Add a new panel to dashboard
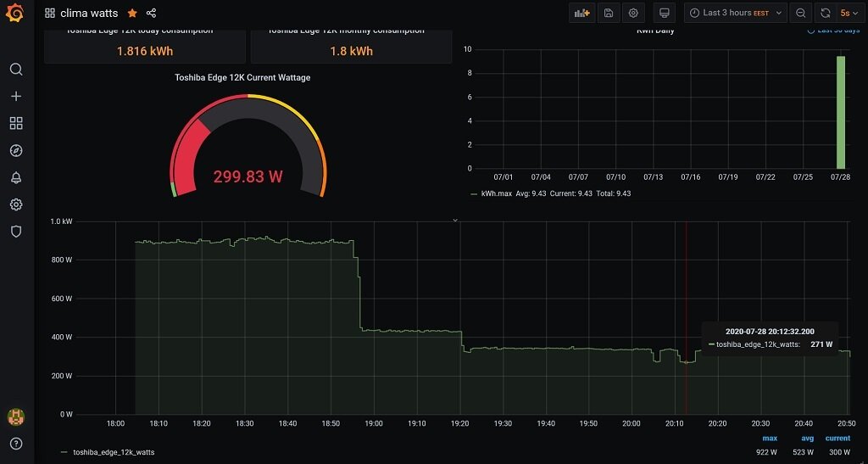Viewport: 868px width, 464px height. (x=581, y=13)
